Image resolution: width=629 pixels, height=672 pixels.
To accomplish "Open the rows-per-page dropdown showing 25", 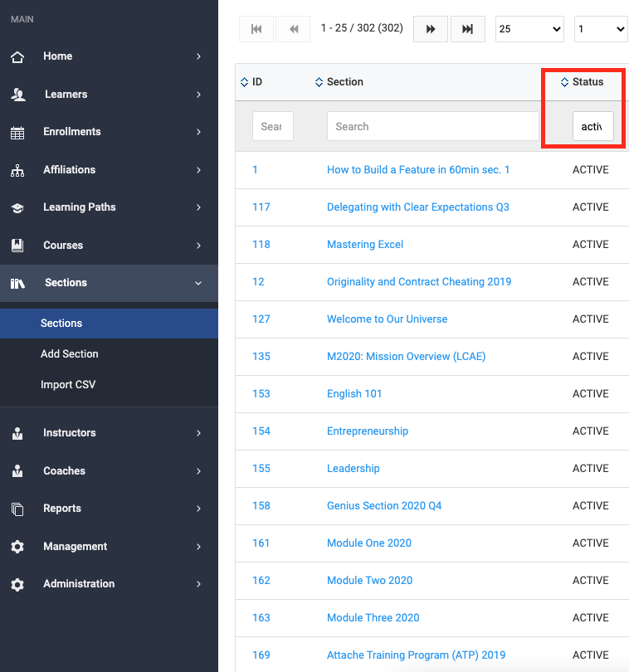I will coord(529,29).
